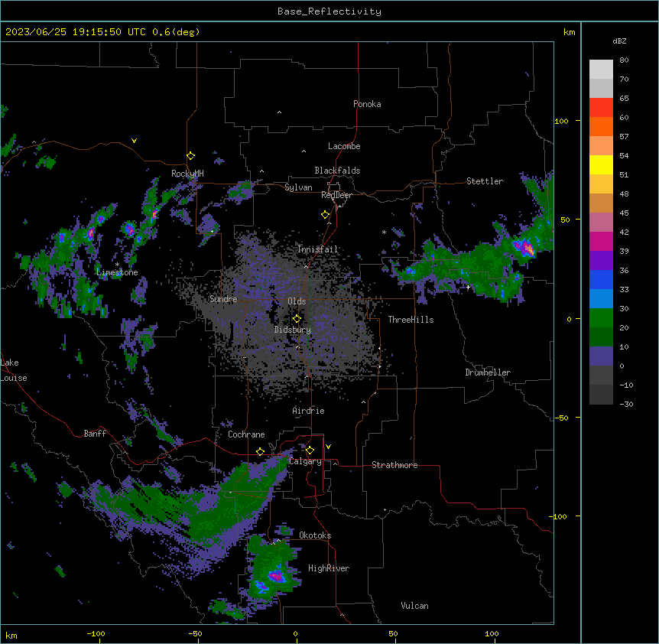Click the Calgary city label
This screenshot has width=659, height=644.
tap(305, 461)
